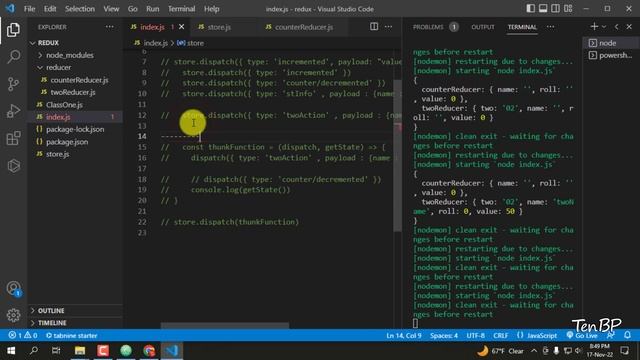Image resolution: width=640 pixels, height=360 pixels.
Task: Toggle Secondary Side Bar layout icon
Action: pyautogui.click(x=556, y=9)
